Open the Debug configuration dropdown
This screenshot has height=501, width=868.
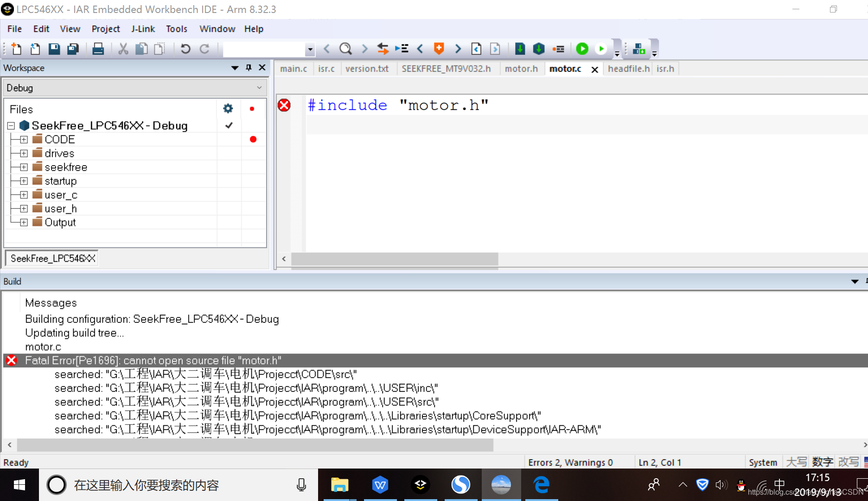click(259, 88)
